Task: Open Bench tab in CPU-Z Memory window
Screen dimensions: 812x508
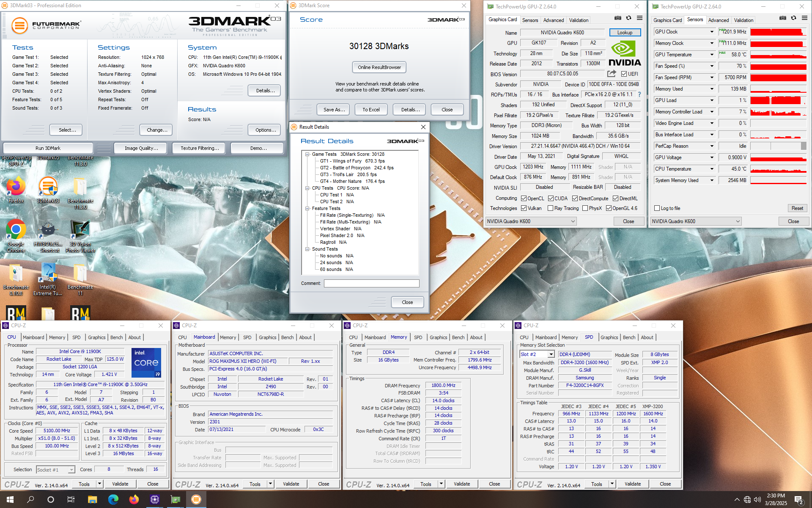Action: pos(458,337)
